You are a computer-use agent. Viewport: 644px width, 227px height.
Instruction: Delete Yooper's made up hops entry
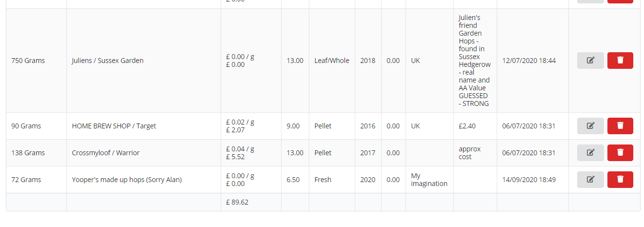(620, 180)
